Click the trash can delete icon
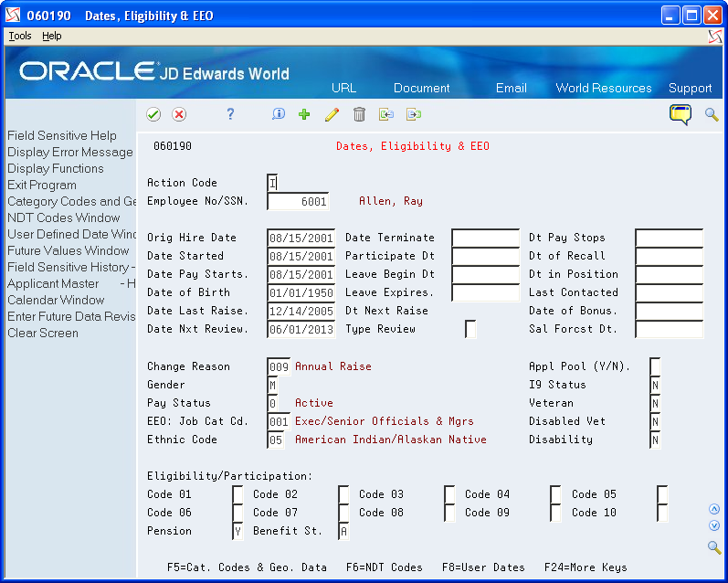 [359, 114]
